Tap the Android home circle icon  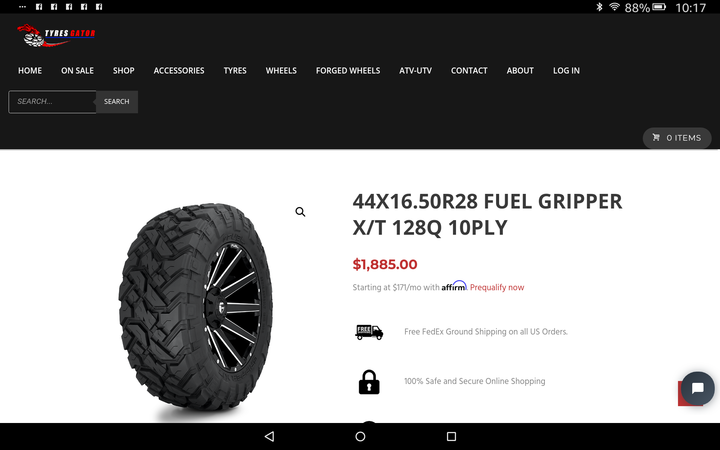click(x=360, y=436)
